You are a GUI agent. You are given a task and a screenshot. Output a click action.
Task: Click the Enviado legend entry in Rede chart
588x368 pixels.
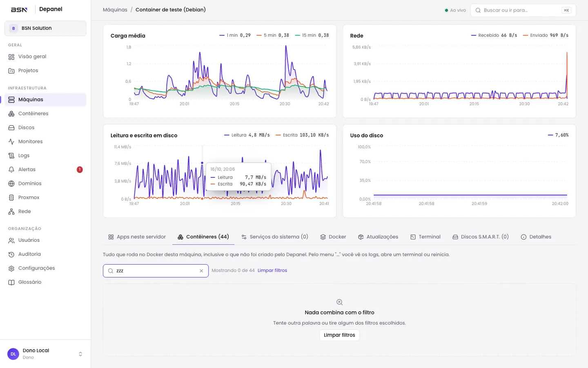(546, 36)
